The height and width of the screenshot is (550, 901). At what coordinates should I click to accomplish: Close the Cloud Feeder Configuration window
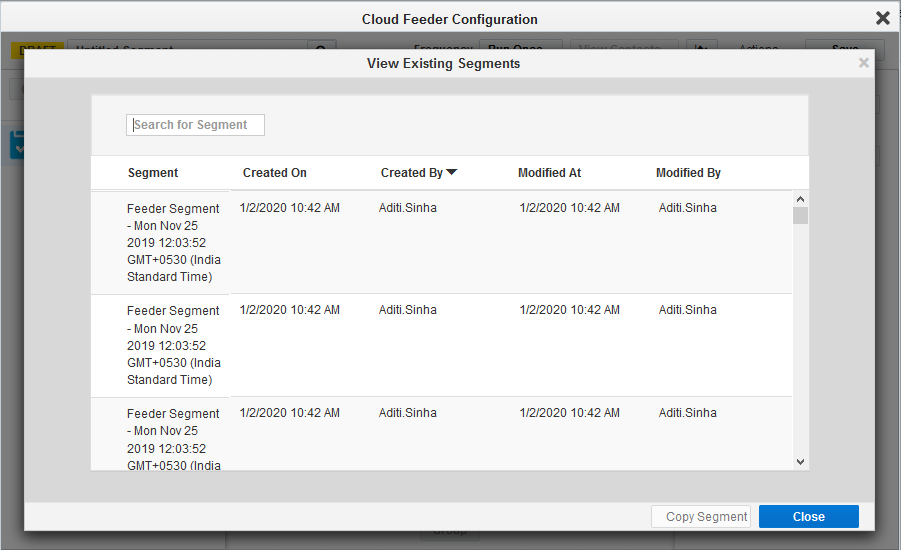(882, 18)
